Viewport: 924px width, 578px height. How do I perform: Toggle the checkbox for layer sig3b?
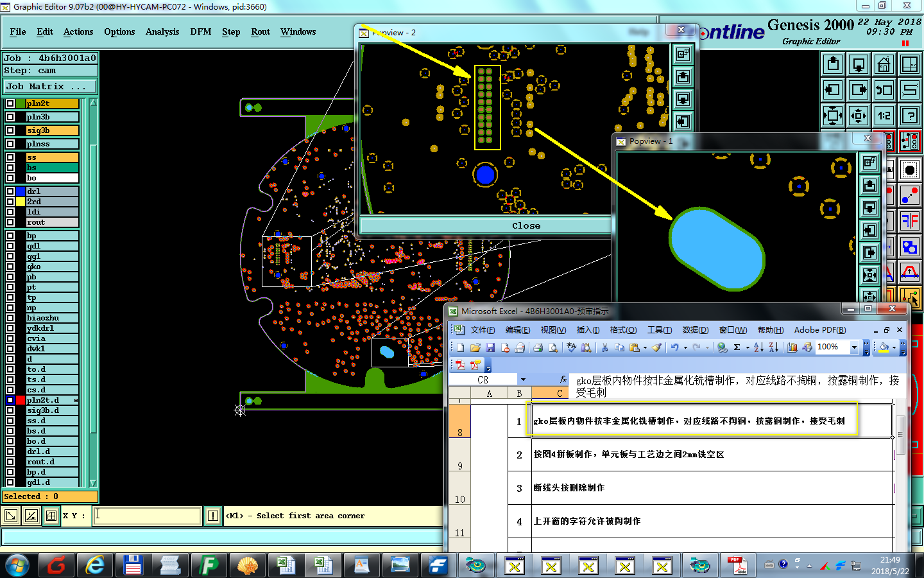[x=10, y=130]
